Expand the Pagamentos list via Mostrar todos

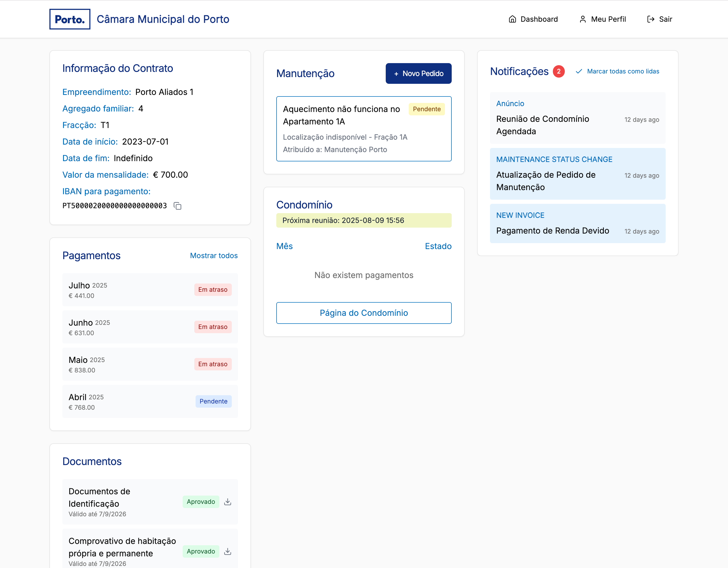point(214,255)
